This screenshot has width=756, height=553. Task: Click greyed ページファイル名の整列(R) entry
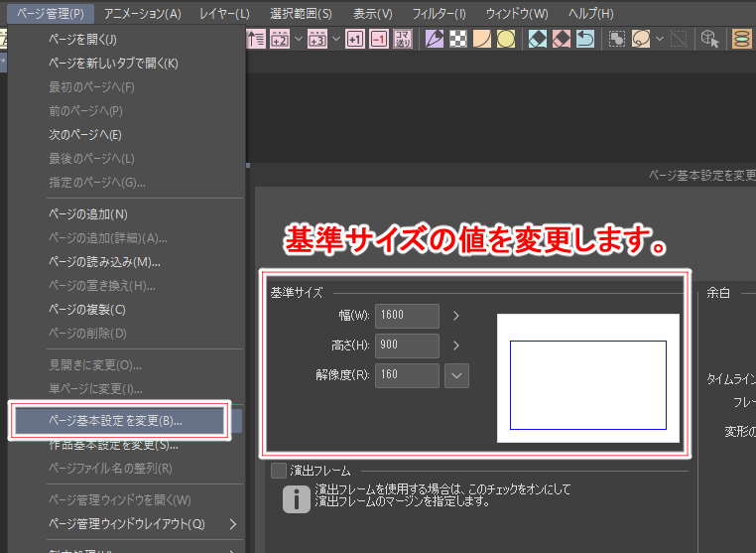(x=128, y=469)
